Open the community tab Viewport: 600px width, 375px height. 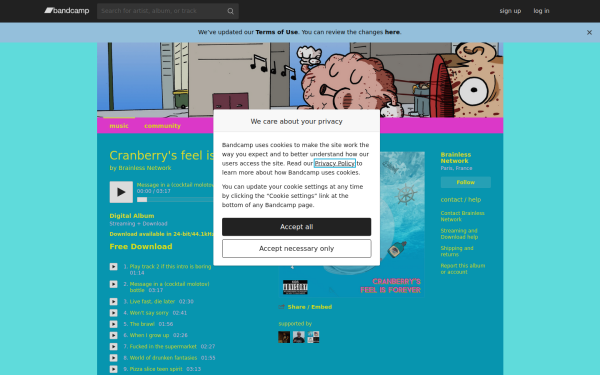point(162,126)
